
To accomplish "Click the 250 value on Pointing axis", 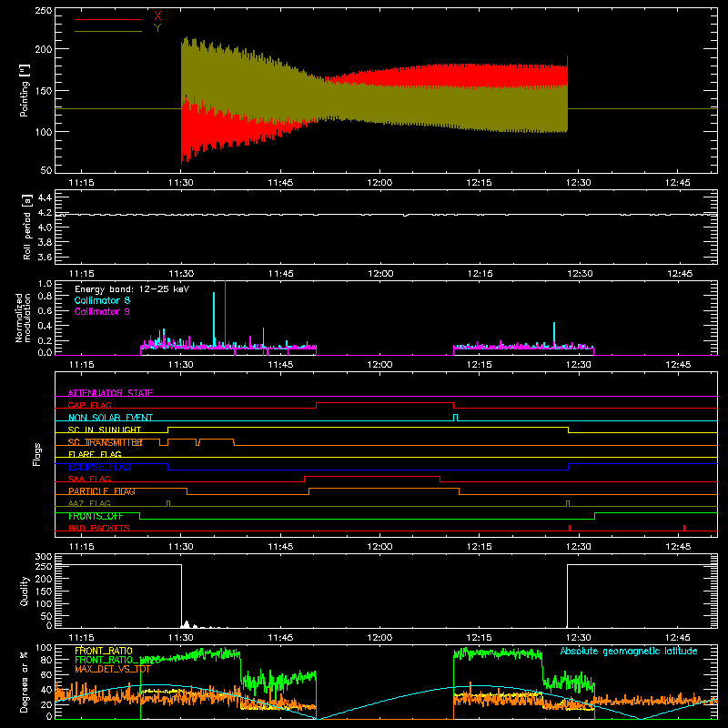I will point(44,11).
